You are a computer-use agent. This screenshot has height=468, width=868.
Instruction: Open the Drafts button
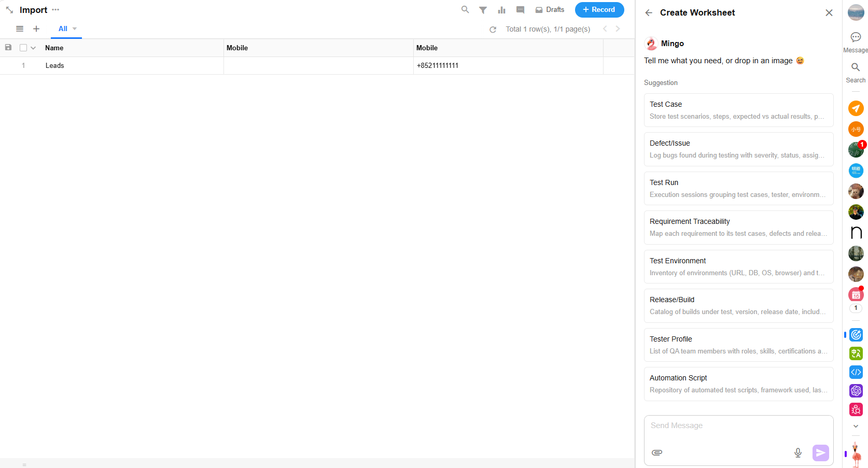click(550, 10)
